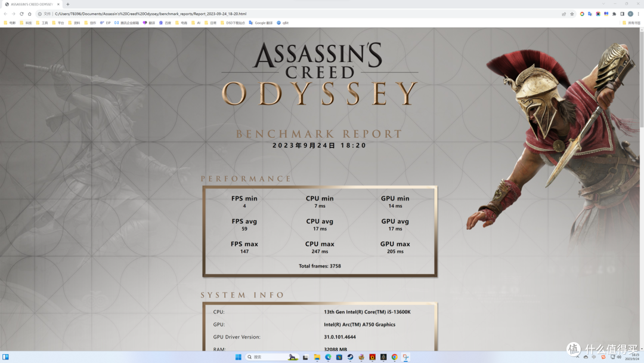Open Microsoft Store from the taskbar
Screen dimensions: 644x363
click(x=339, y=357)
